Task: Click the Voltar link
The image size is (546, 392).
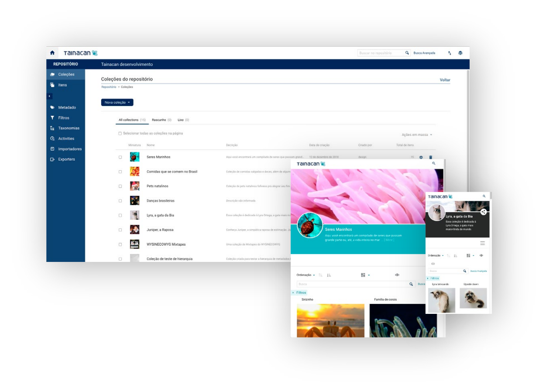Action: [x=445, y=80]
